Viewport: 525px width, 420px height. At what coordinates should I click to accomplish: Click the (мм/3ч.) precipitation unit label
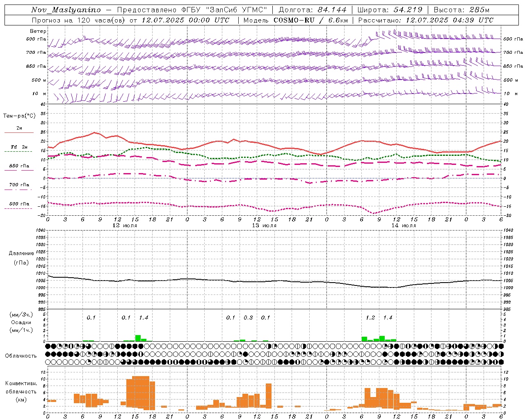tap(21, 315)
